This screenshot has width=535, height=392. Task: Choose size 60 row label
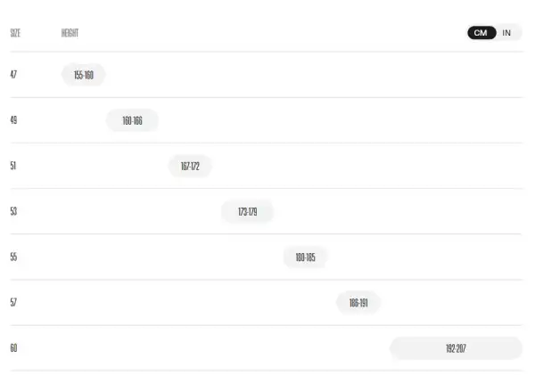[x=13, y=348]
